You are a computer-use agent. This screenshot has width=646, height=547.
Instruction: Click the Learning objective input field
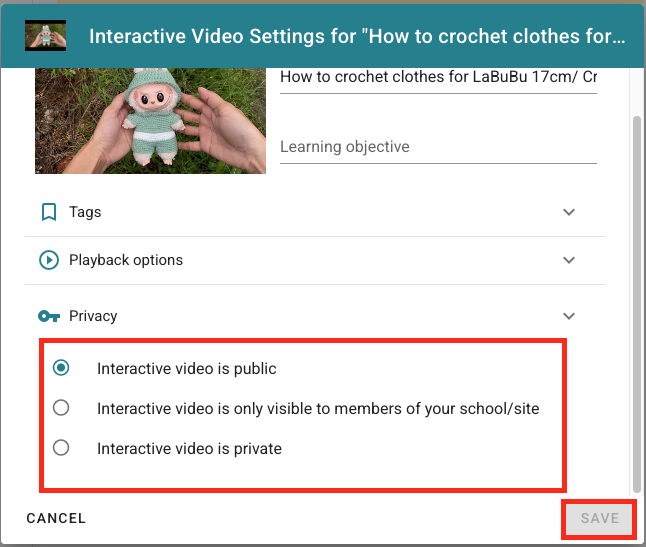click(x=438, y=147)
